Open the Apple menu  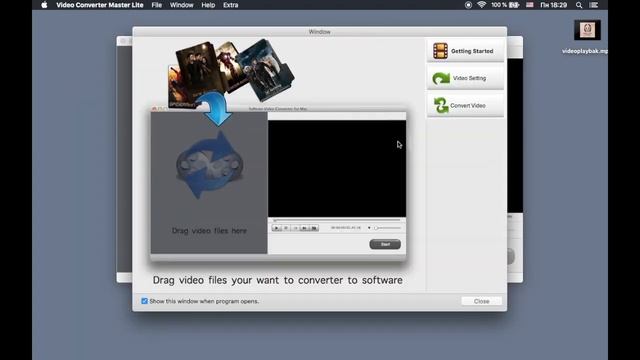[44, 5]
